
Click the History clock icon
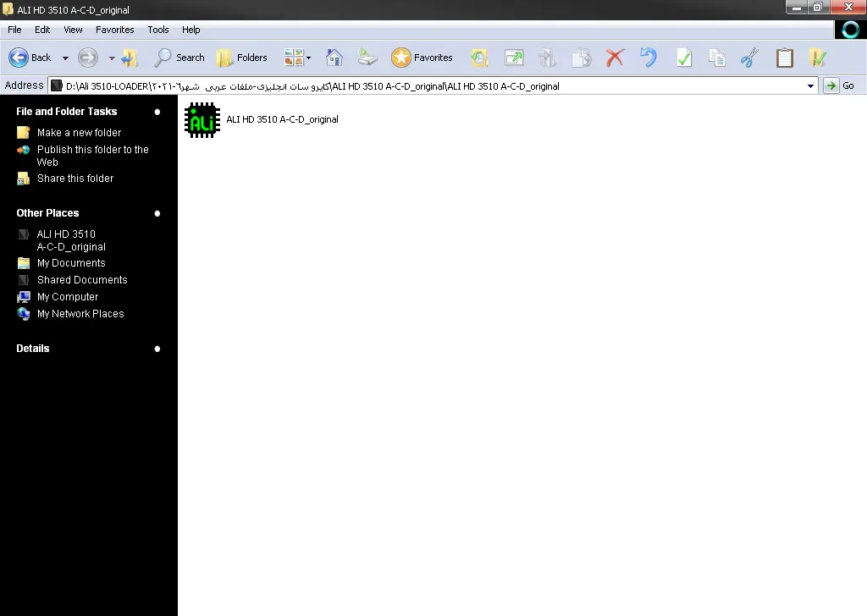479,58
